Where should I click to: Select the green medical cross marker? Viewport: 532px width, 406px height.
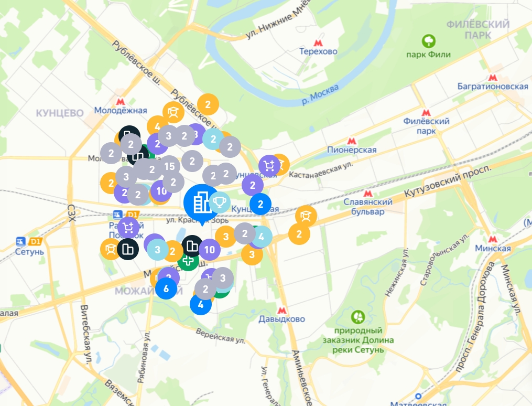[188, 260]
